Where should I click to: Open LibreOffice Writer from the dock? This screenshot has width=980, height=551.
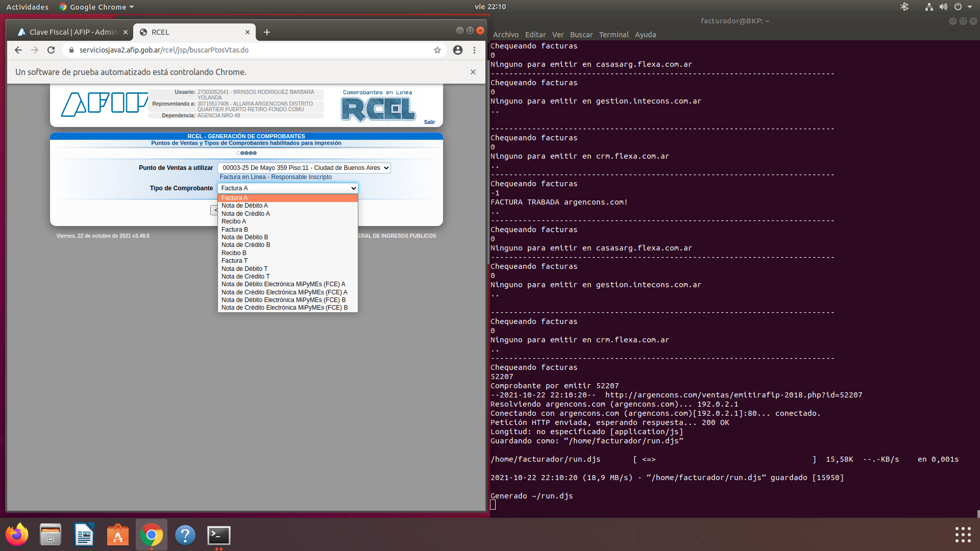pyautogui.click(x=84, y=535)
